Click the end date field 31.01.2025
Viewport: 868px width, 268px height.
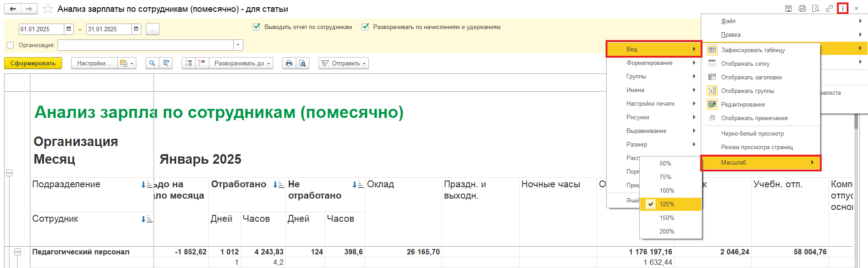click(x=109, y=29)
